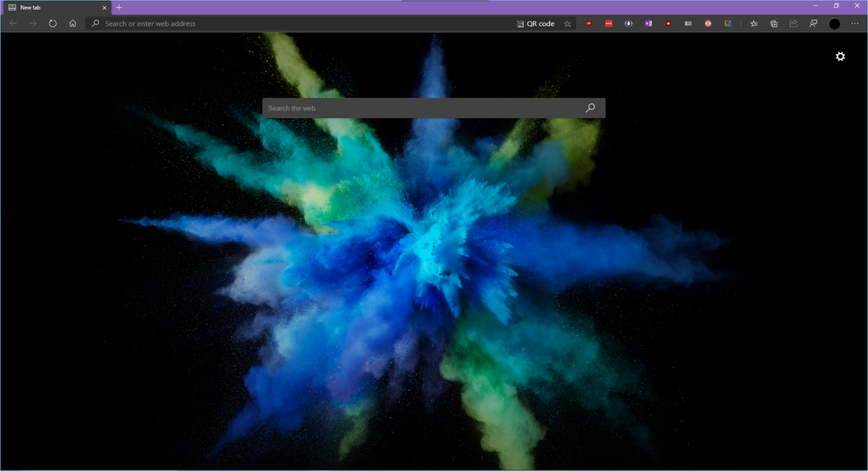Open the uBlock Origin shield extension

pyautogui.click(x=588, y=23)
